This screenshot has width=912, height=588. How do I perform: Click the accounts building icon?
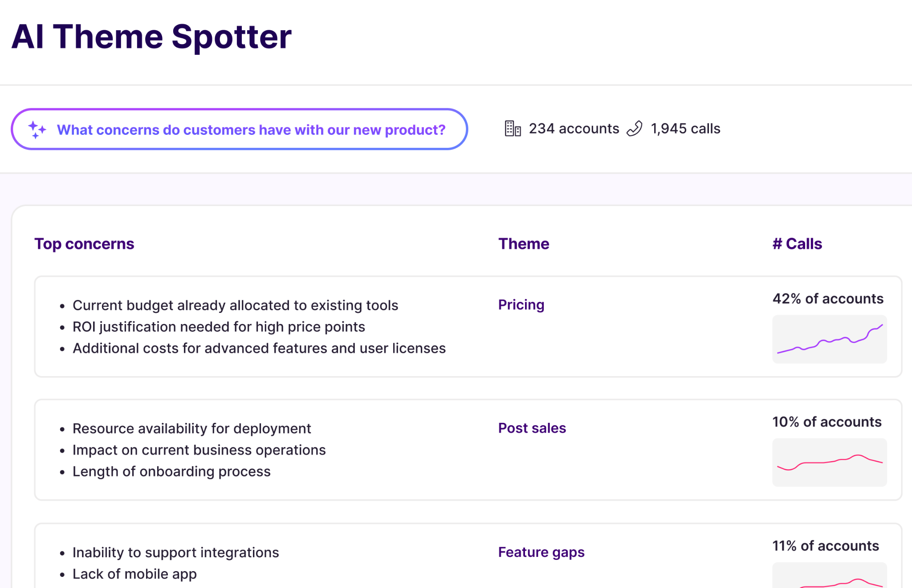(x=513, y=129)
